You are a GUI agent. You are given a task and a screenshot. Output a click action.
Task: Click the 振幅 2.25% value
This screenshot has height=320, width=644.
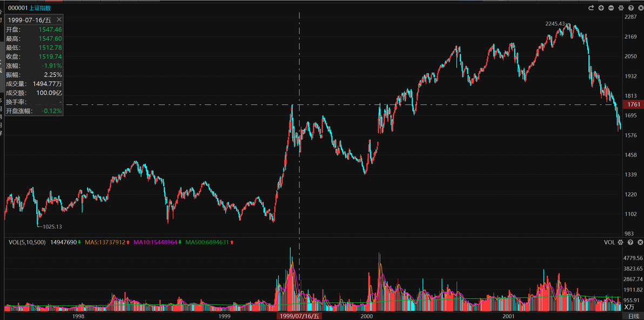tap(53, 74)
